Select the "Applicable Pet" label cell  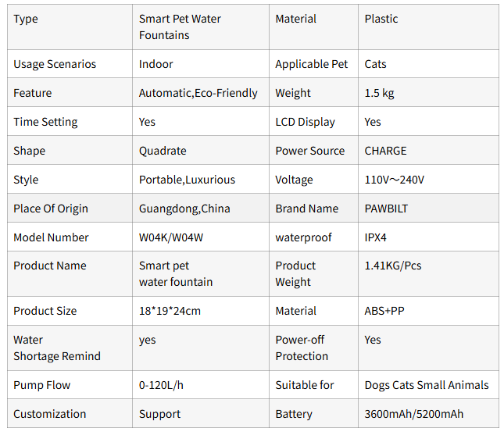312,64
